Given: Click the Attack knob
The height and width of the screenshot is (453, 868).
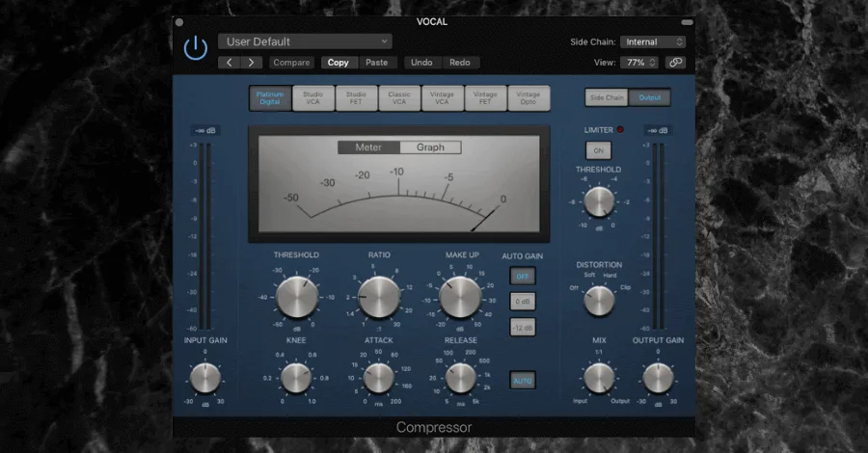Looking at the screenshot, I should tap(379, 378).
